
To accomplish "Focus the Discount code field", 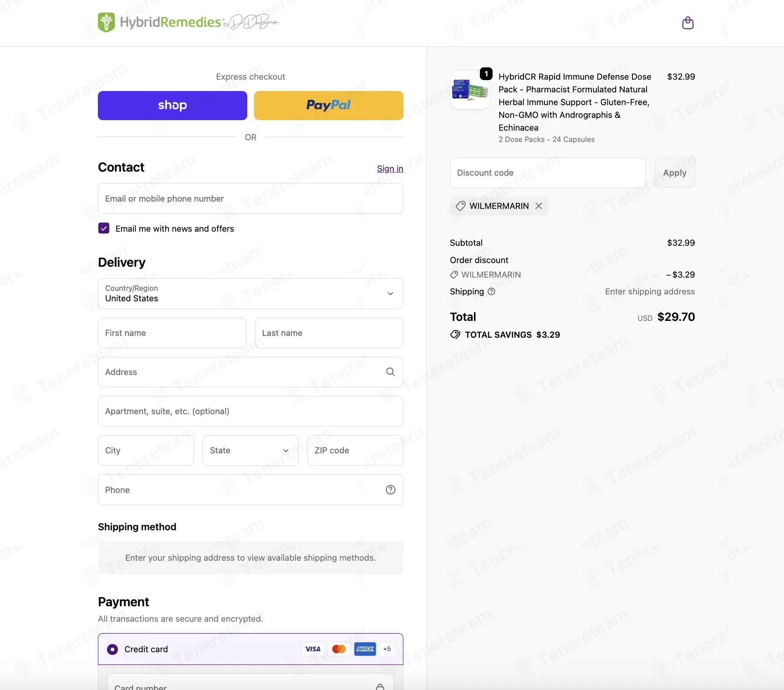I will [x=548, y=173].
